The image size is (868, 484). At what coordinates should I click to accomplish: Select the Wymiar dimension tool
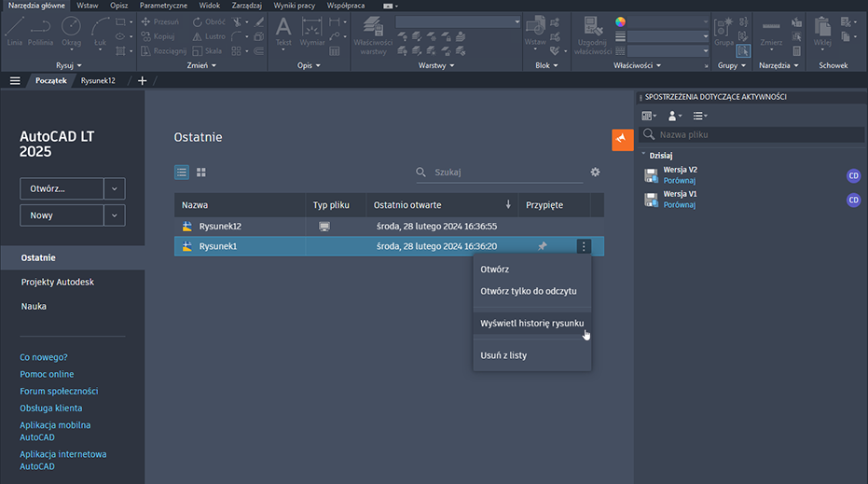point(312,32)
